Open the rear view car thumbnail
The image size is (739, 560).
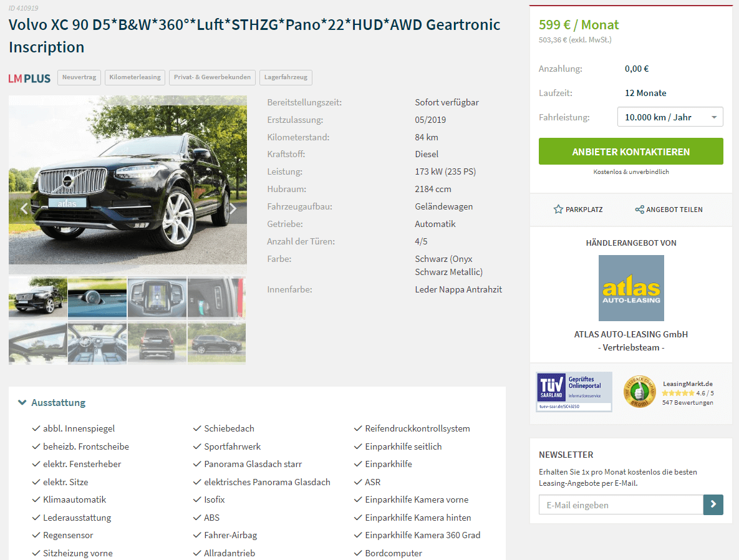[x=157, y=344]
